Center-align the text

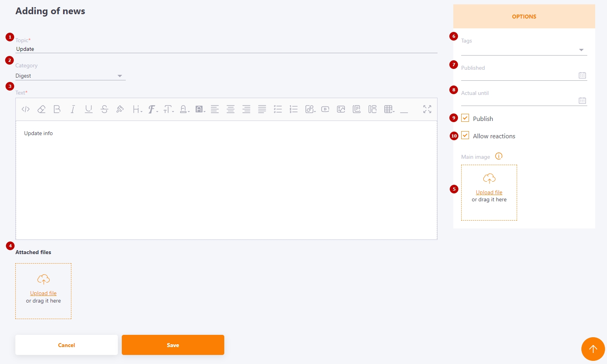click(x=231, y=109)
